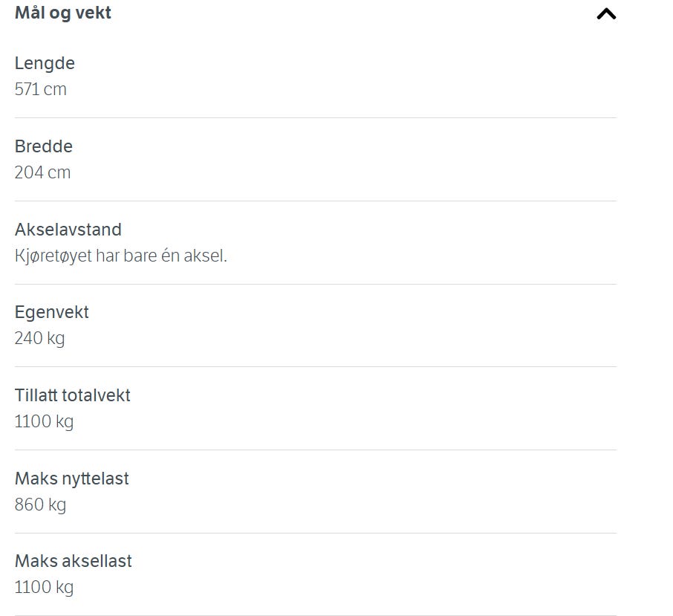Select the Lengde label

point(45,63)
